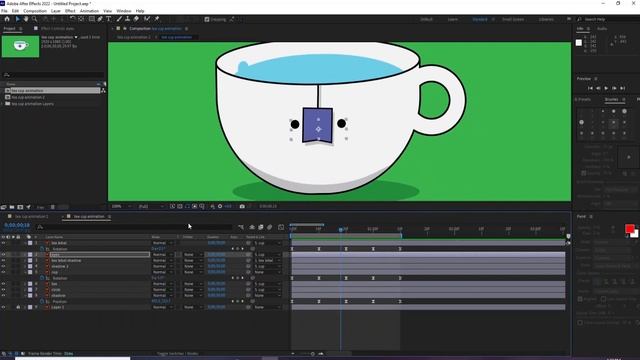Open the viewer magnification dropdown
This screenshot has width=640, height=360.
point(121,207)
